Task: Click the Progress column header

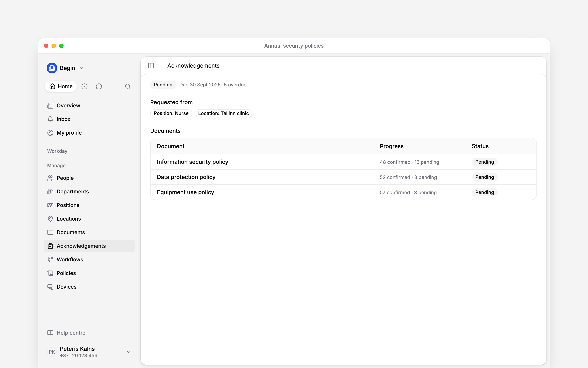Action: pos(392,146)
